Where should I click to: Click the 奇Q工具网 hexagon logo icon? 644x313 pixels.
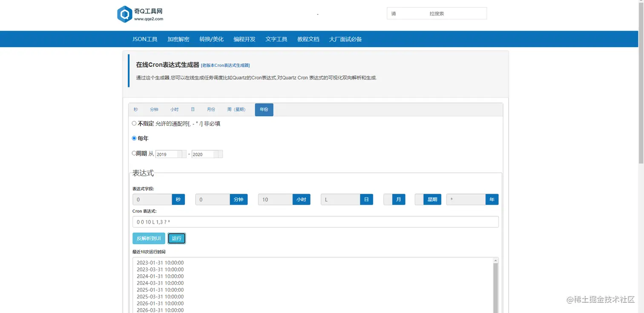(x=124, y=14)
